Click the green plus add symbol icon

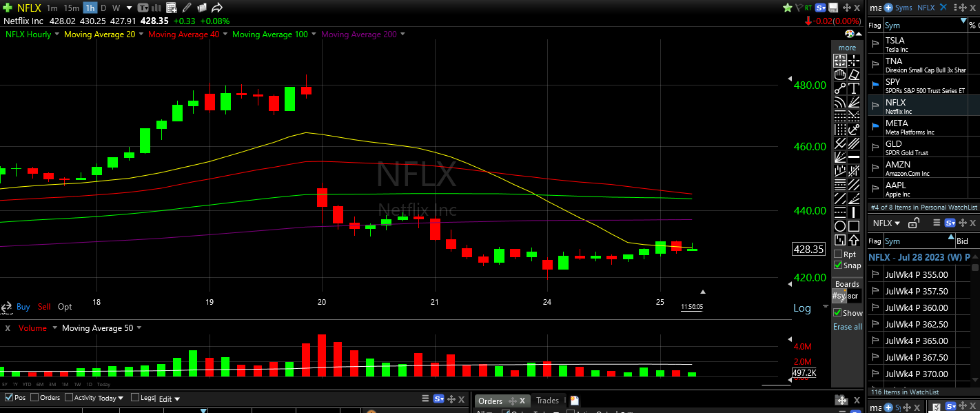tap(8, 8)
